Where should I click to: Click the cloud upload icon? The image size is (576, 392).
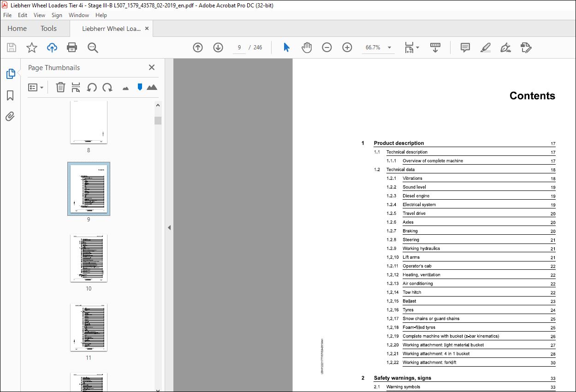tap(52, 48)
